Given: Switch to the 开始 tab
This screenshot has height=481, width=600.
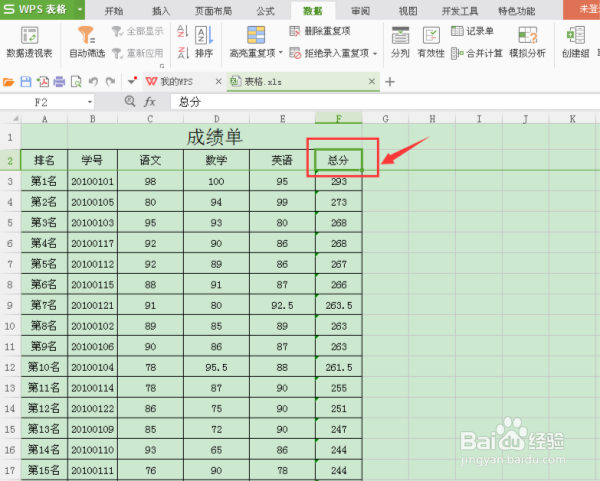Looking at the screenshot, I should point(114,11).
